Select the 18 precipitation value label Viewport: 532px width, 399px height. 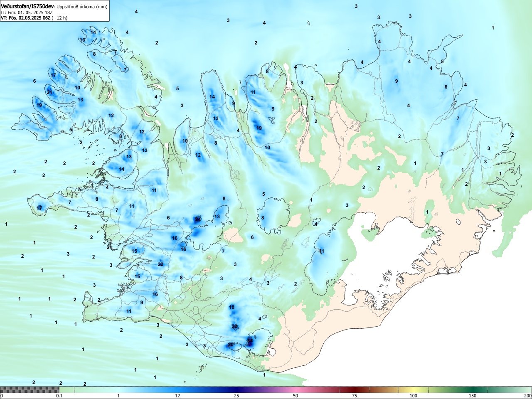(x=232, y=308)
